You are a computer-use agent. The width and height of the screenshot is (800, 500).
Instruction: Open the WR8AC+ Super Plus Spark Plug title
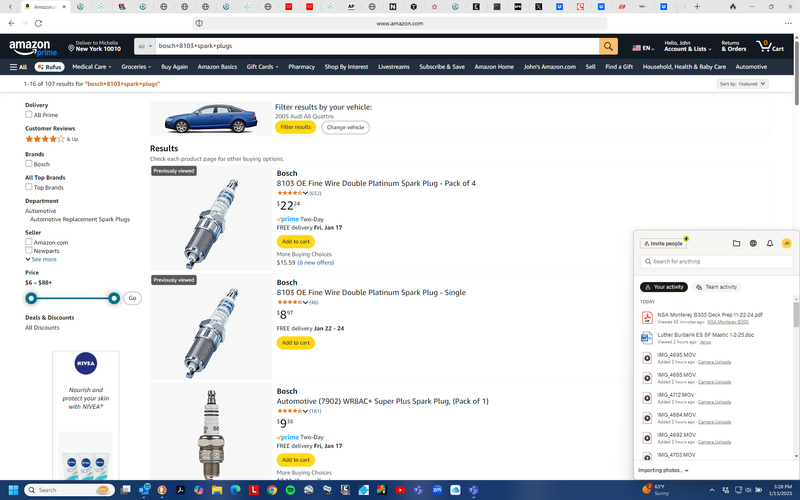coord(383,402)
